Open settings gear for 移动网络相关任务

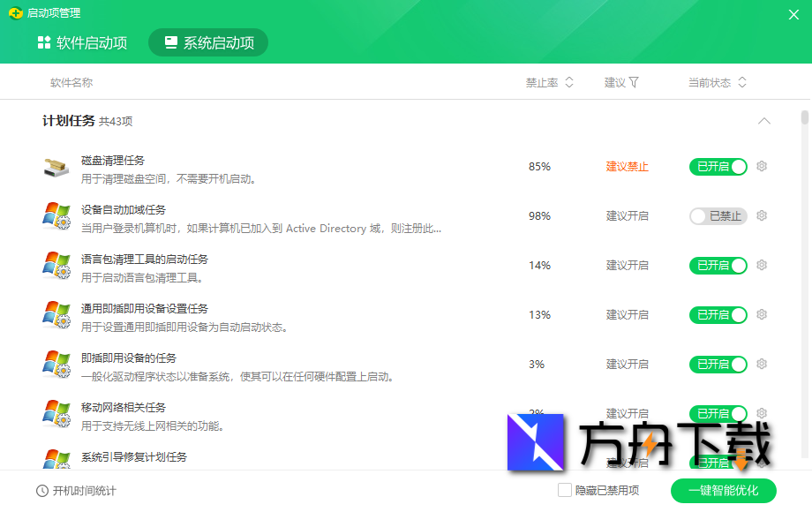761,413
